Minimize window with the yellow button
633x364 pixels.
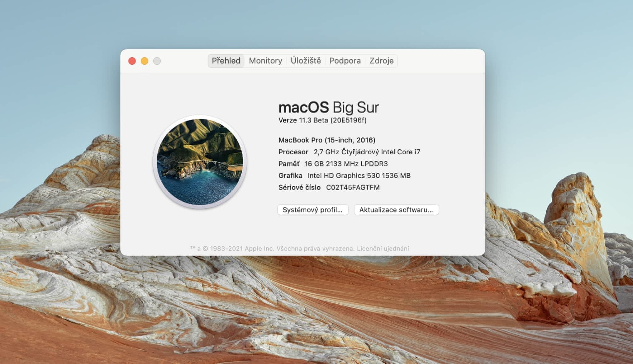(145, 61)
